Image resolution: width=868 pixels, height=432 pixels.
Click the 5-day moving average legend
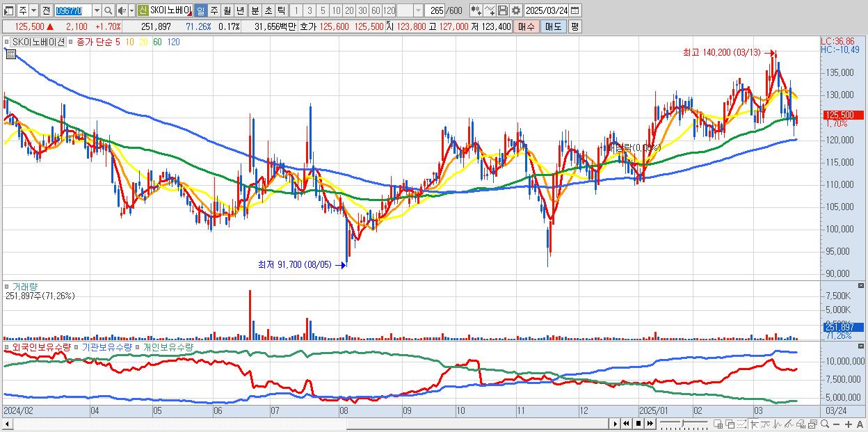(x=117, y=42)
